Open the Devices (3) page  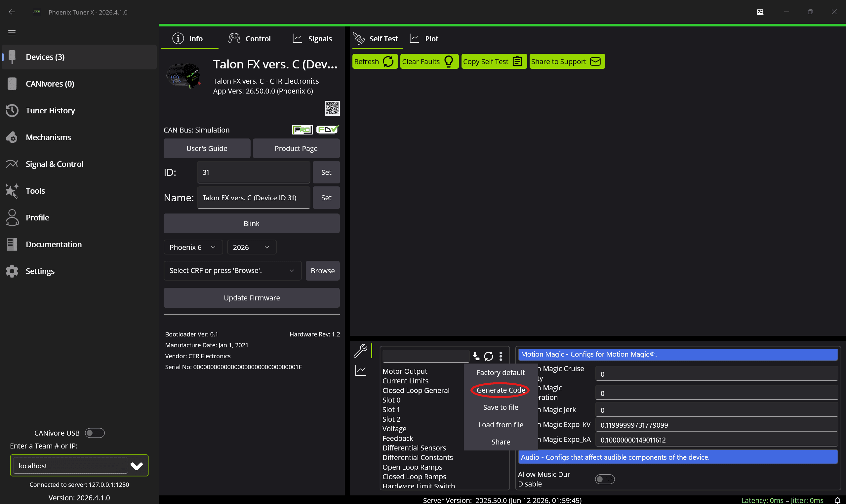[79, 57]
